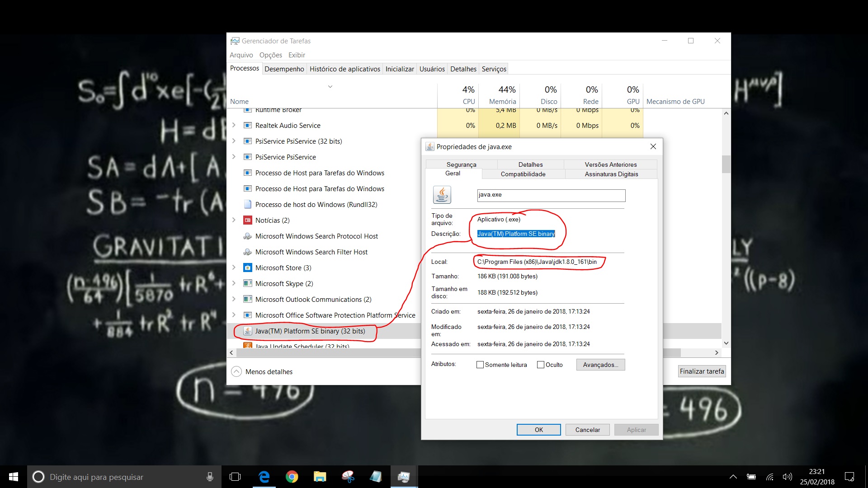Viewport: 868px width, 488px height.
Task: Open Google Chrome from the taskbar
Action: (292, 477)
